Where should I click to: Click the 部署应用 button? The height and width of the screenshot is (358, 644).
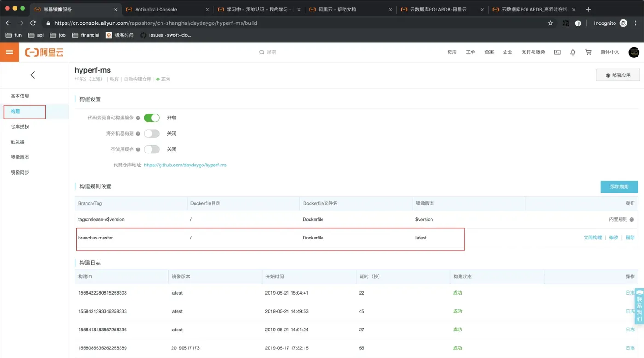pyautogui.click(x=618, y=75)
